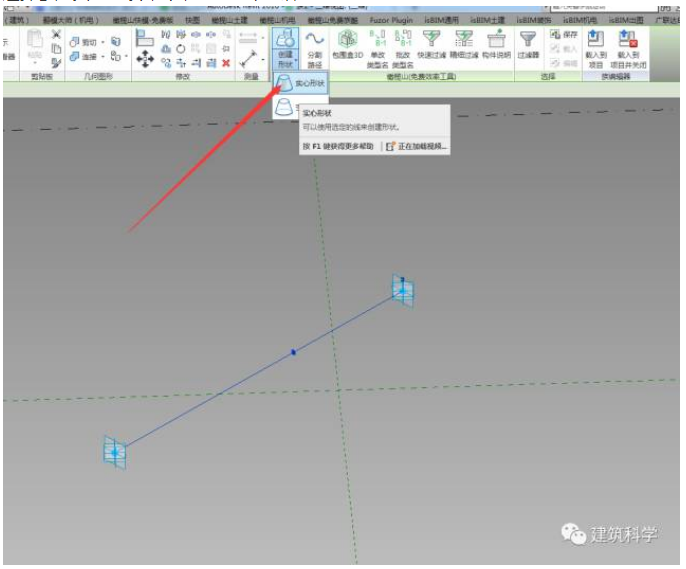Click the 按 F1 键获得更多帮助 tooltip text
The width and height of the screenshot is (686, 569).
tap(338, 146)
